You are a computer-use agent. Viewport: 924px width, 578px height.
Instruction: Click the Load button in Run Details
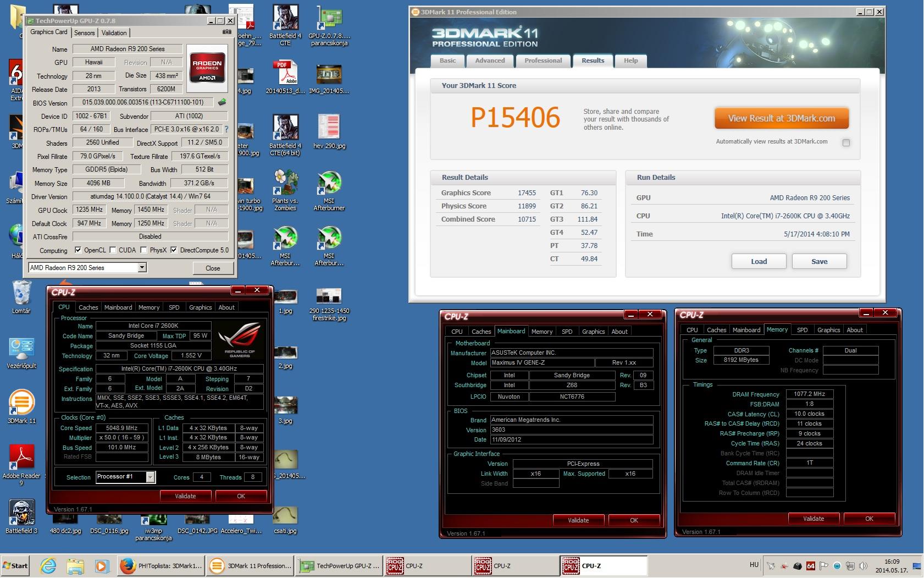pos(759,261)
